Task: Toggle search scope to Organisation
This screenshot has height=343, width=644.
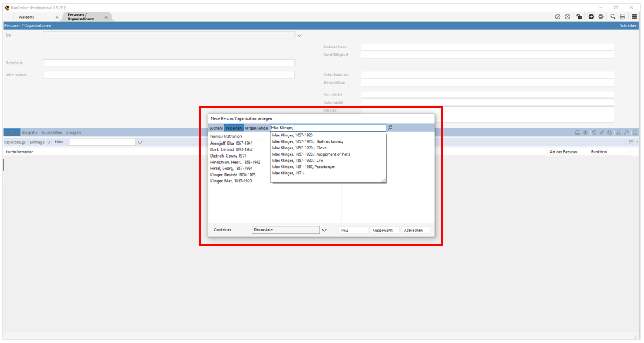Action: (x=257, y=128)
